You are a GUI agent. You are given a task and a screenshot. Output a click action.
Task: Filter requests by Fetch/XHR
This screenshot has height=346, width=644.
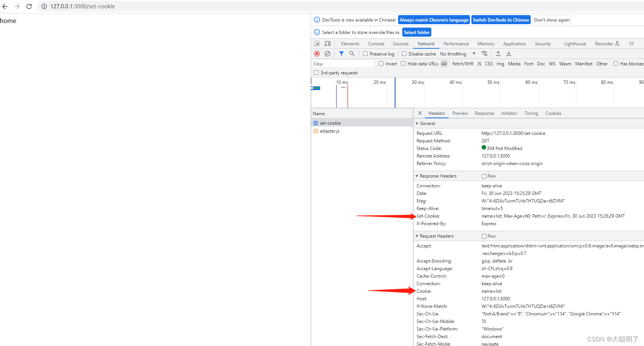point(463,64)
